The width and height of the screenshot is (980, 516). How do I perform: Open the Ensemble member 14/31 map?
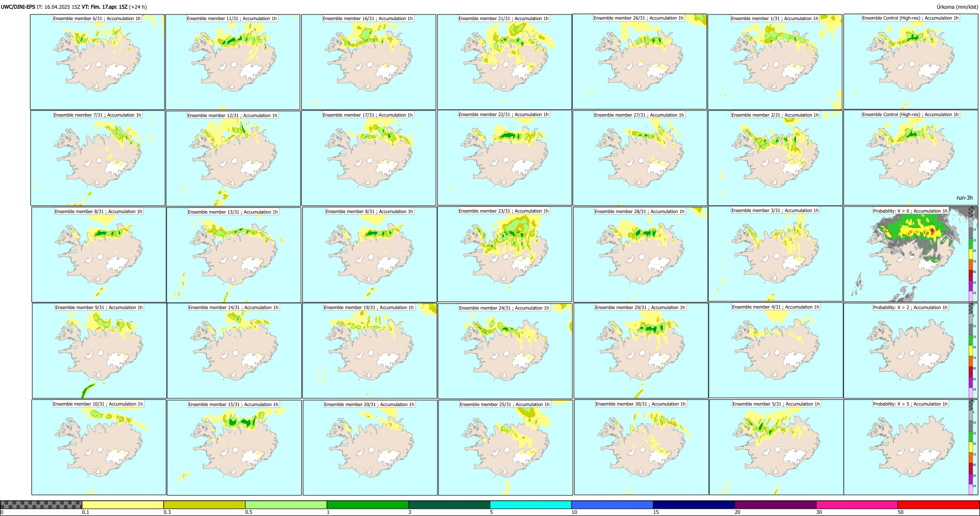pos(234,351)
